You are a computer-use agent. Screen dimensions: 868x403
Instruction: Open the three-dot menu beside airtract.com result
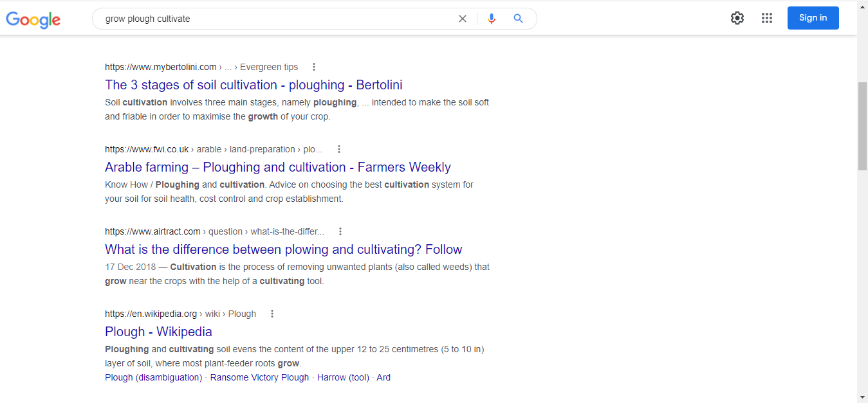click(x=340, y=231)
